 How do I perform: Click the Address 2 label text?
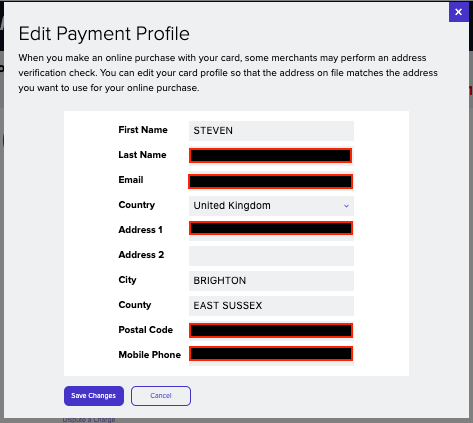pos(141,255)
